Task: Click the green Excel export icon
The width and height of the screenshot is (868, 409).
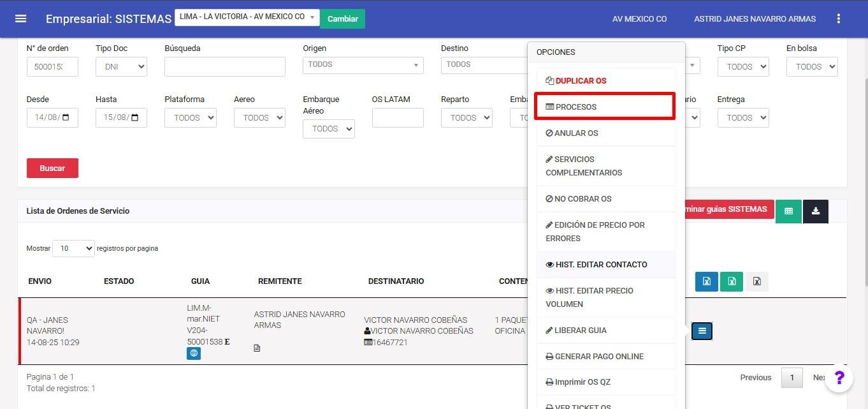Action: (732, 281)
